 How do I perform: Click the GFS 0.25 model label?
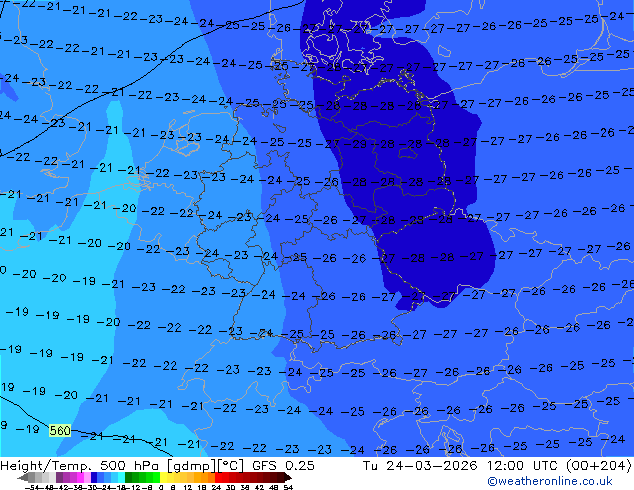pyautogui.click(x=283, y=465)
